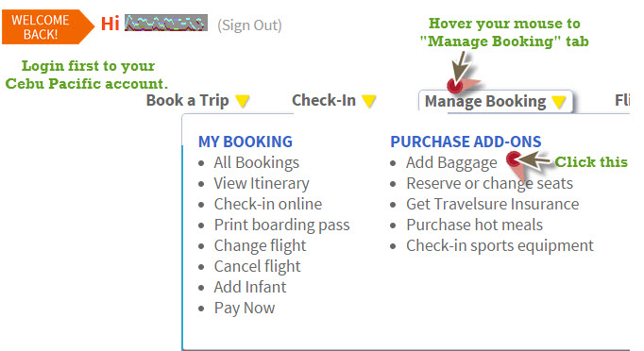This screenshot has height=351, width=644.
Task: Expand the Check-In yellow arrow
Action: coord(369,101)
